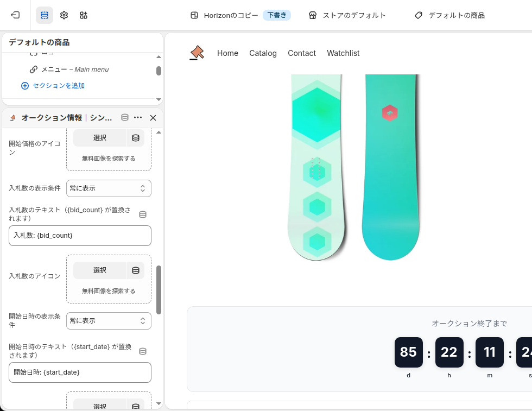Open ストアのデフォルト market selector
532x411 pixels.
354,15
